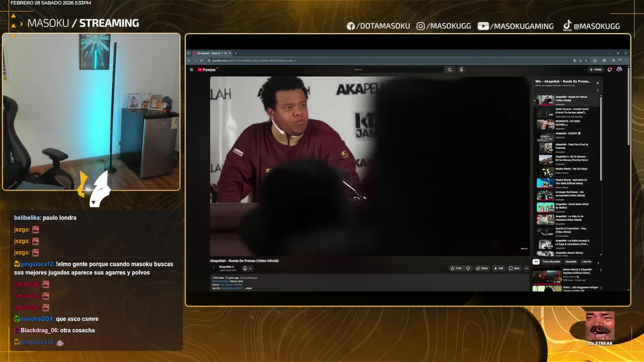Play Neutro Shorty - Mariwana On The Table

tap(566, 184)
